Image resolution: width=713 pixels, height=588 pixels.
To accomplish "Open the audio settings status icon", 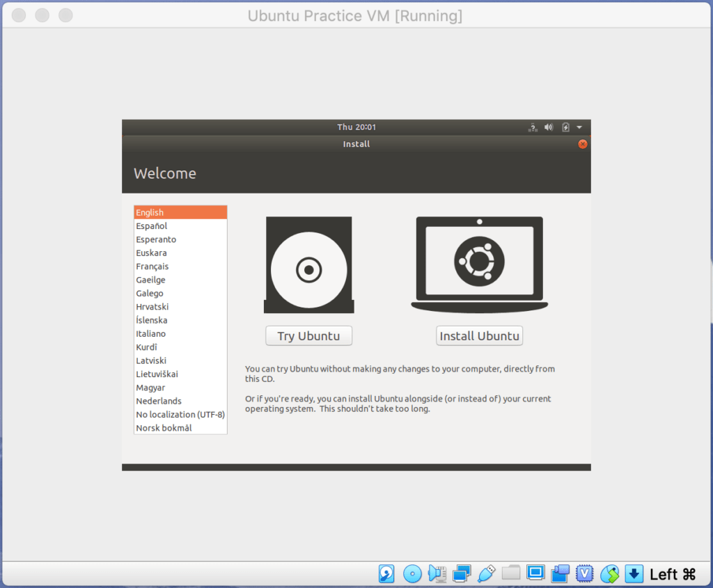I will point(437,573).
